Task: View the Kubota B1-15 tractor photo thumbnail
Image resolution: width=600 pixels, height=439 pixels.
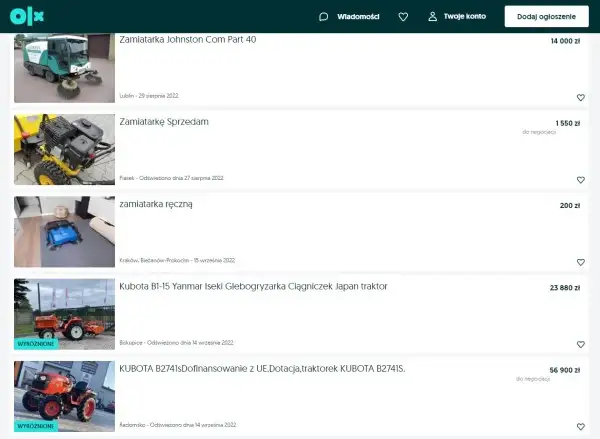Action: point(64,314)
